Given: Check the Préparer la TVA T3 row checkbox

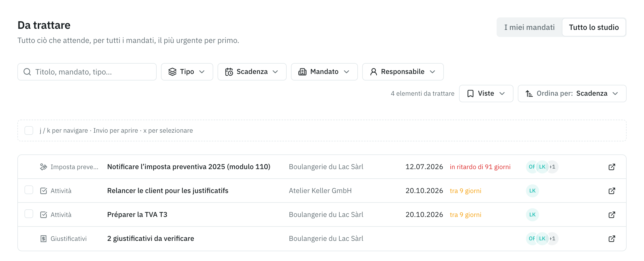Looking at the screenshot, I should (29, 214).
